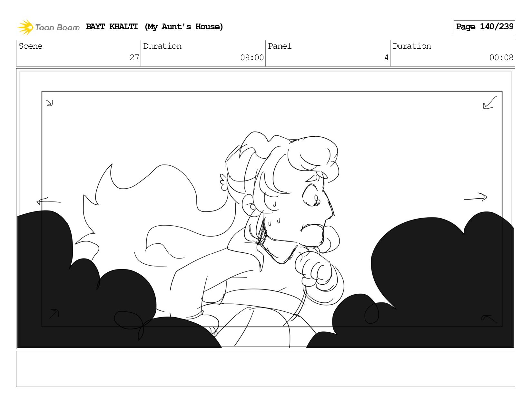Screen dimensions: 532x411
Task: Click the Toon Boom logo
Action: [48, 27]
